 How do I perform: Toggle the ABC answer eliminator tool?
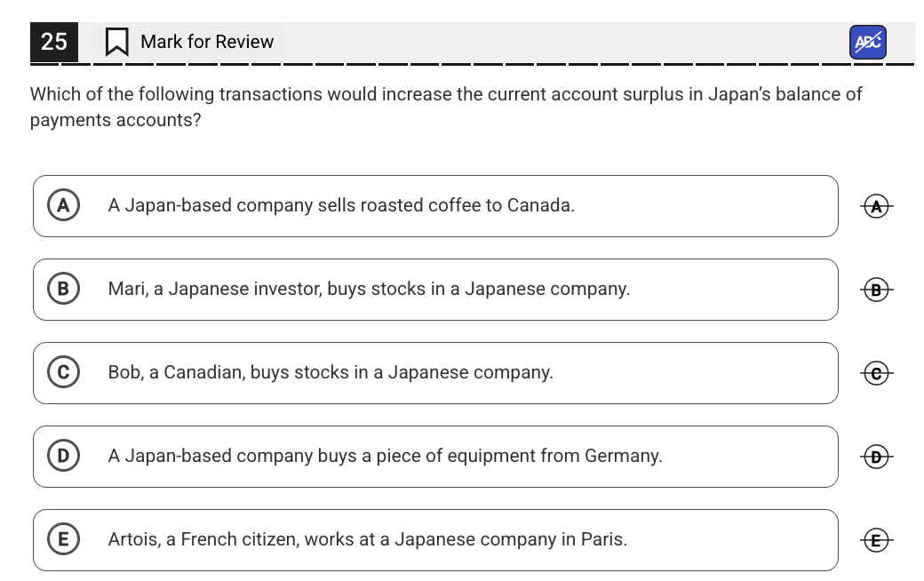pyautogui.click(x=868, y=42)
